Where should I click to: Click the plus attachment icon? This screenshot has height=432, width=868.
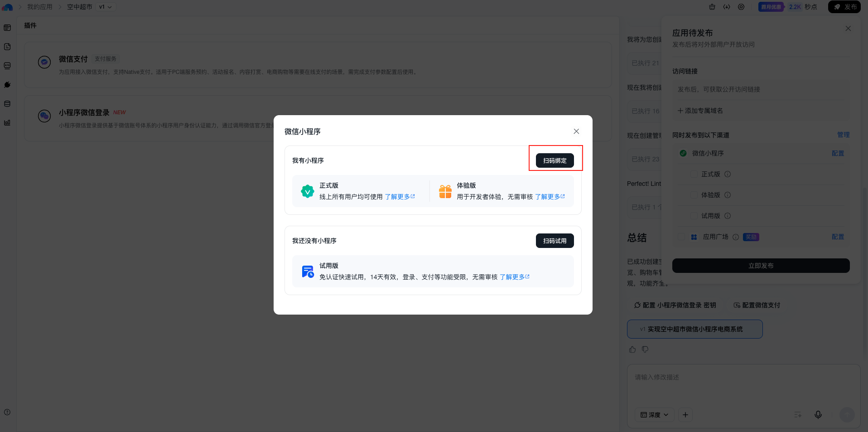click(685, 415)
